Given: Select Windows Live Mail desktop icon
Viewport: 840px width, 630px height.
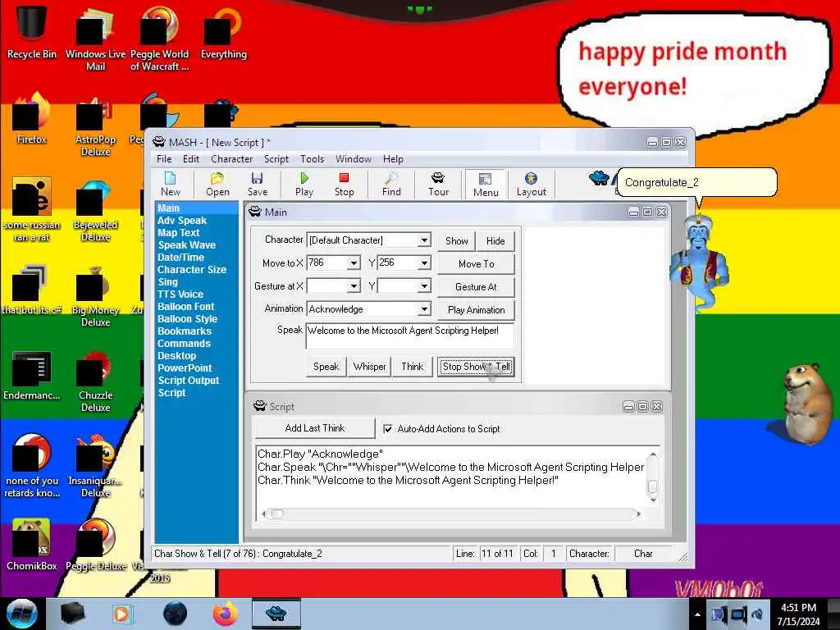Looking at the screenshot, I should [x=95, y=39].
